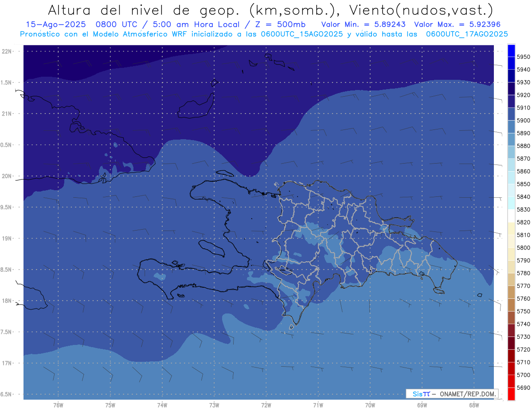This screenshot has height=411, width=532.
Task: Click the "73W" longitude label
Action: (x=214, y=405)
